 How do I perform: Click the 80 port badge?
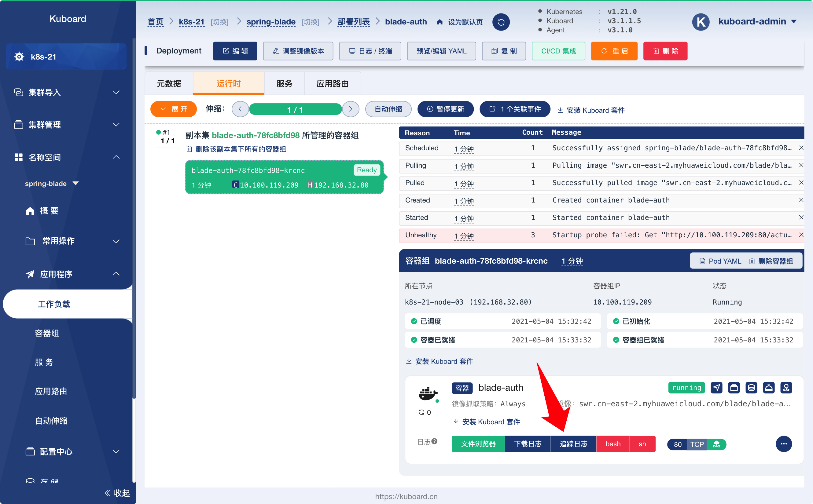tap(677, 444)
